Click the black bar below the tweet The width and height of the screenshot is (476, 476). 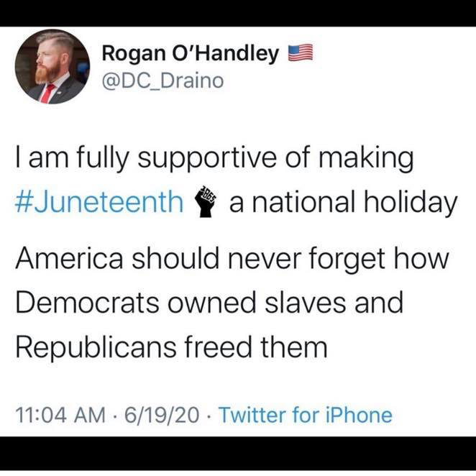tap(238, 454)
